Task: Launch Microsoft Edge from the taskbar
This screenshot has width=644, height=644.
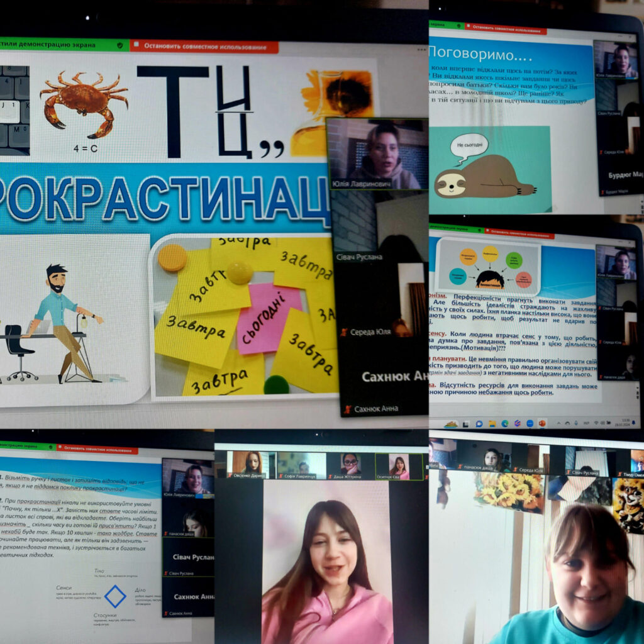Action: point(505,423)
